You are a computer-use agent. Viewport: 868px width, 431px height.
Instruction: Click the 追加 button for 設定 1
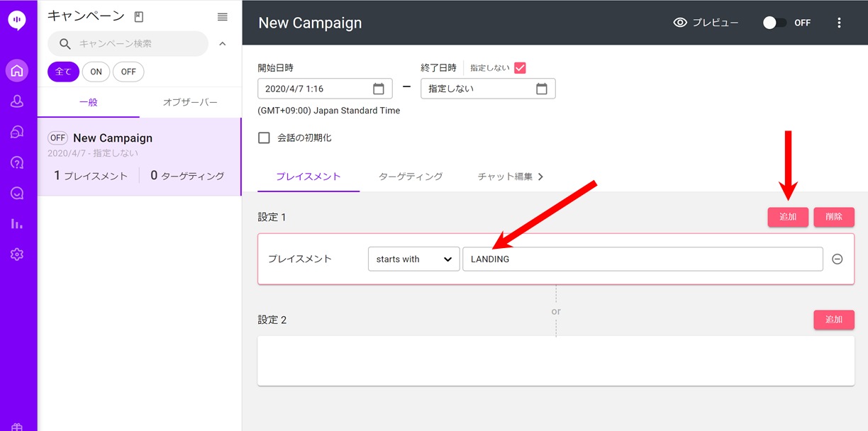(x=788, y=217)
